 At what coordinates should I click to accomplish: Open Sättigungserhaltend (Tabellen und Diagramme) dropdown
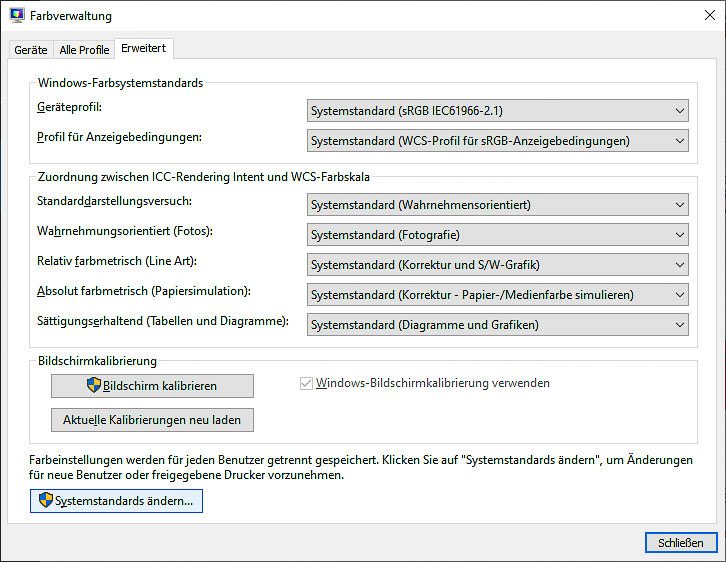pyautogui.click(x=498, y=325)
